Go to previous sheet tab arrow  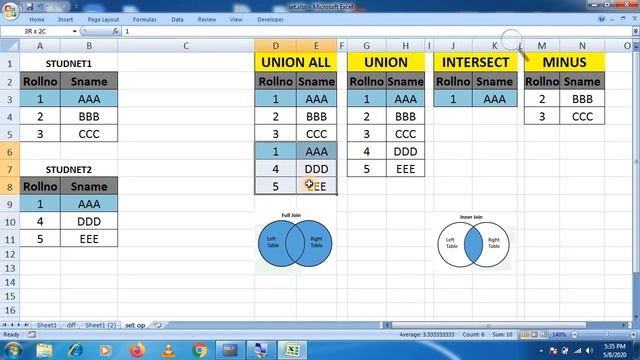pyautogui.click(x=12, y=325)
